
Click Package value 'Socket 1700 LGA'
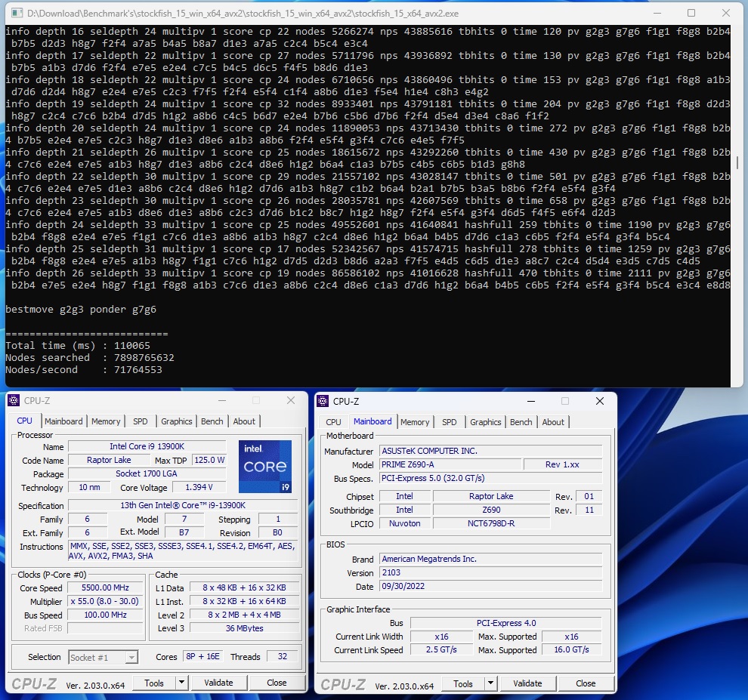tap(147, 473)
